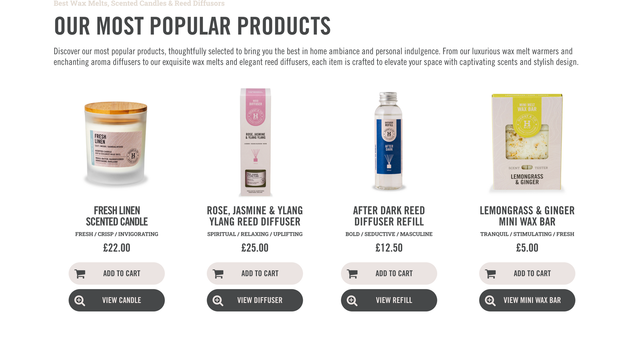
Task: Click cart icon under After Dark refill
Action: click(352, 274)
